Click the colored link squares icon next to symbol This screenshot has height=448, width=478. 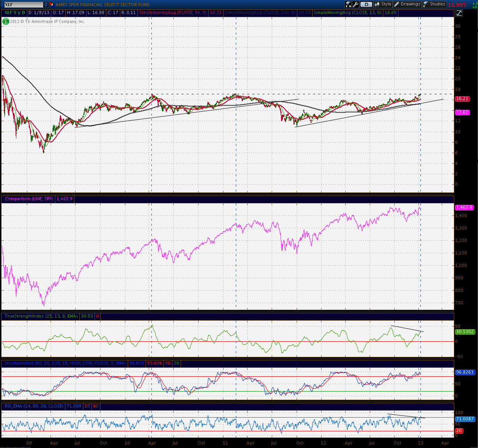tap(52, 5)
